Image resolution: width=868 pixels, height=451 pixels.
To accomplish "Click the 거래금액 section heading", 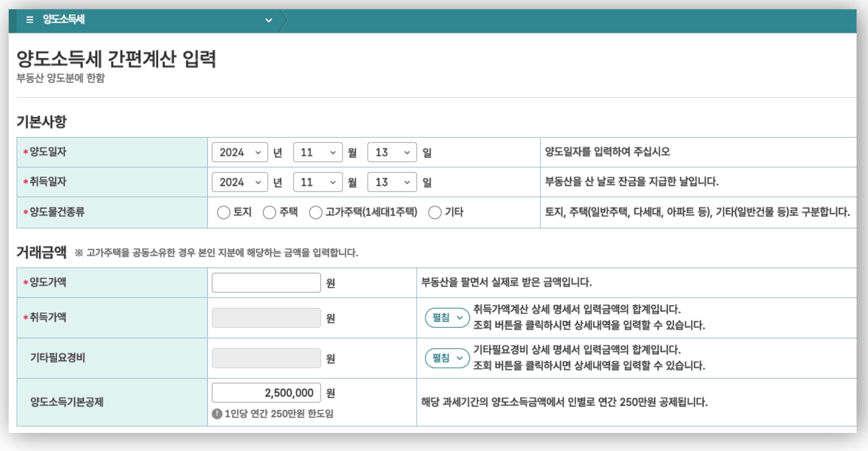I will [41, 252].
